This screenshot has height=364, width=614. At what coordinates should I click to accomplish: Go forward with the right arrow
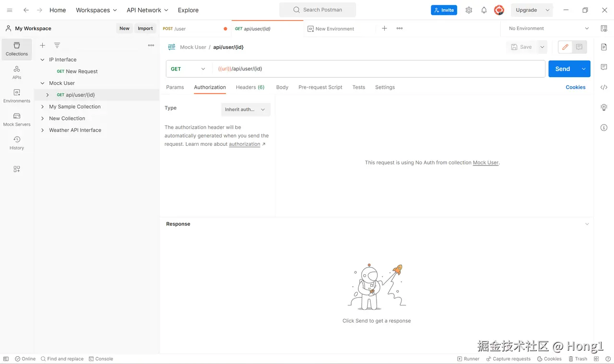click(39, 10)
